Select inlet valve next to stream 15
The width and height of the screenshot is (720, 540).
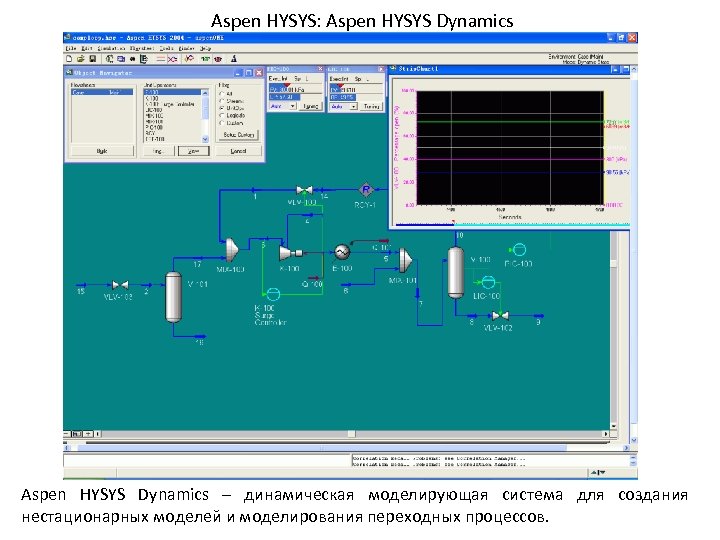tap(120, 285)
